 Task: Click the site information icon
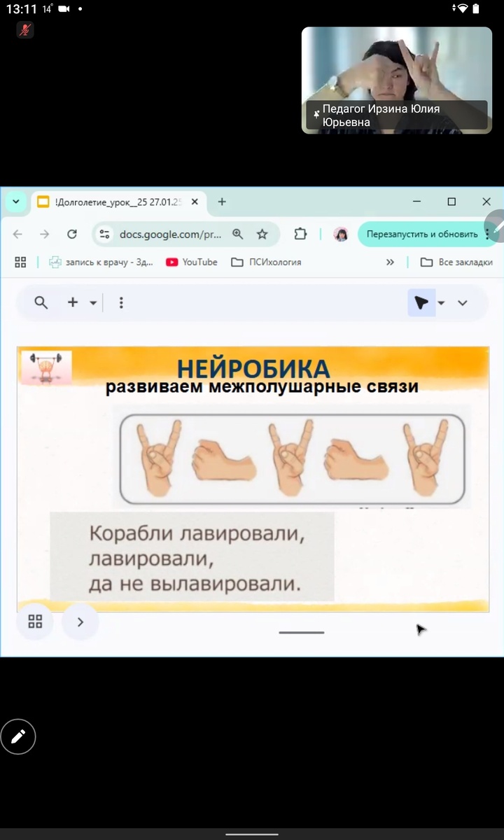click(105, 234)
